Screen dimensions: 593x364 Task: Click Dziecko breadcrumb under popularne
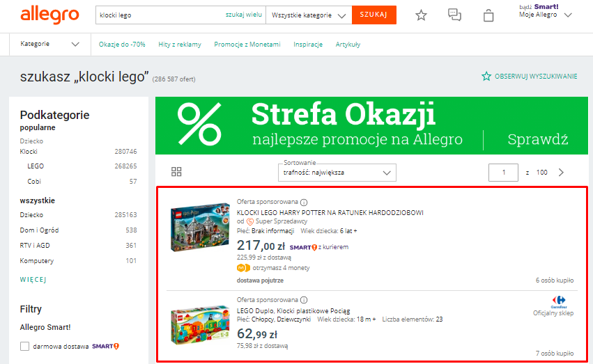[x=32, y=141]
